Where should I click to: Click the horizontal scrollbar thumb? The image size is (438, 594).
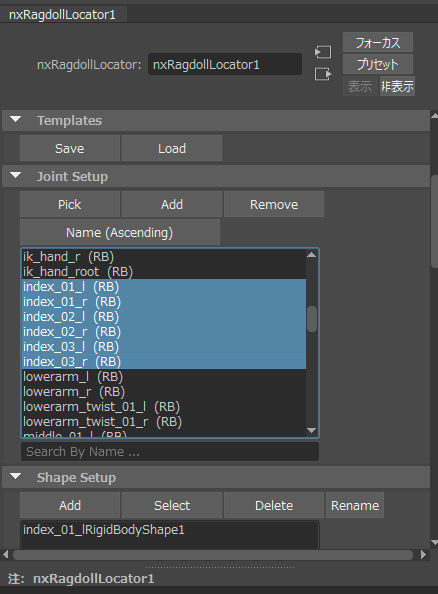tap(213, 555)
